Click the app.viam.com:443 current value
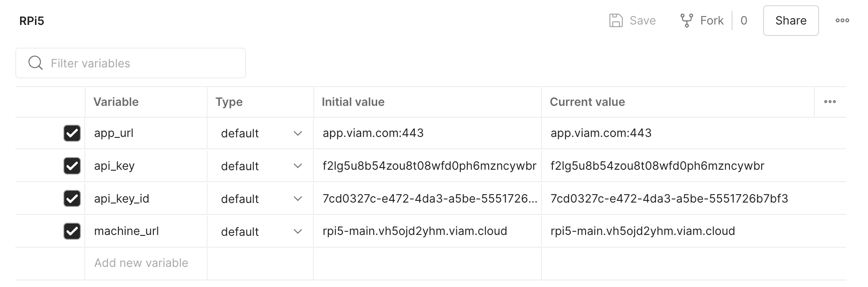Viewport: 868px width, 287px height. (x=601, y=133)
